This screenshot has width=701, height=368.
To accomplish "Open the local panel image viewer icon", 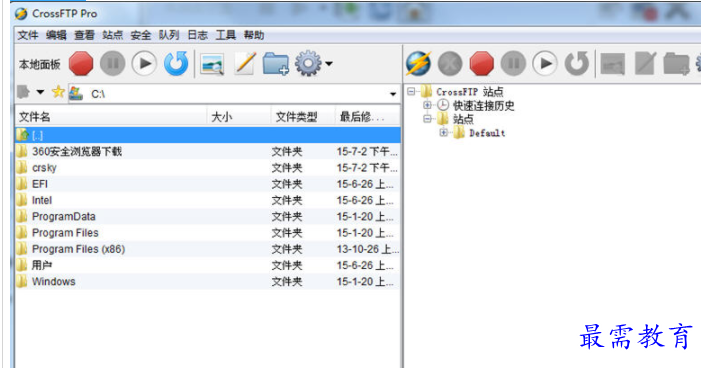I will [x=212, y=64].
